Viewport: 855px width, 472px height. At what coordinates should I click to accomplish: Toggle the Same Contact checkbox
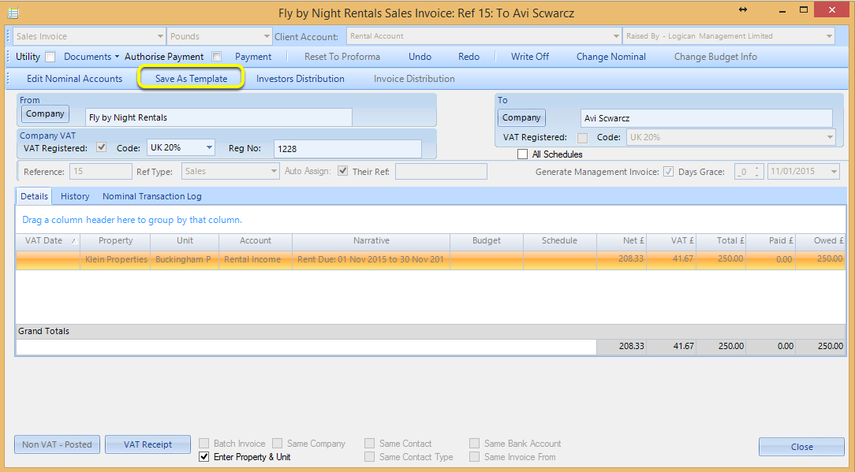370,443
